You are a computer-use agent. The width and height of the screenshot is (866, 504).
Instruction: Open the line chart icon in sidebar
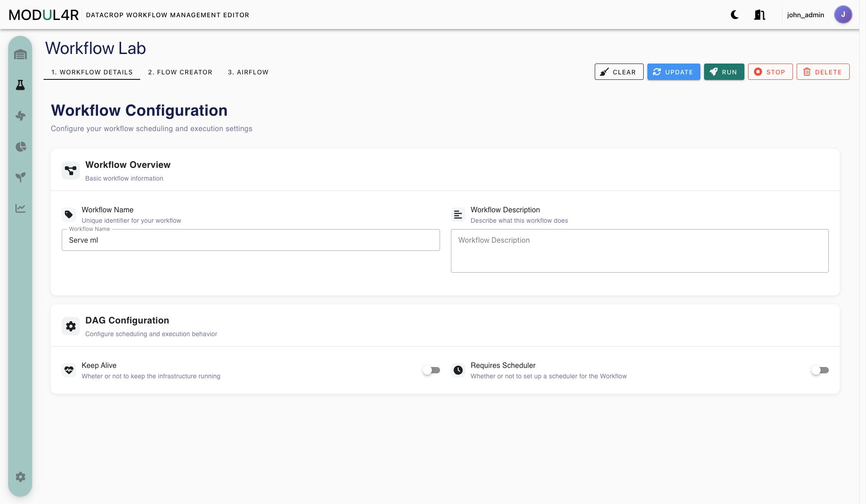click(x=20, y=208)
